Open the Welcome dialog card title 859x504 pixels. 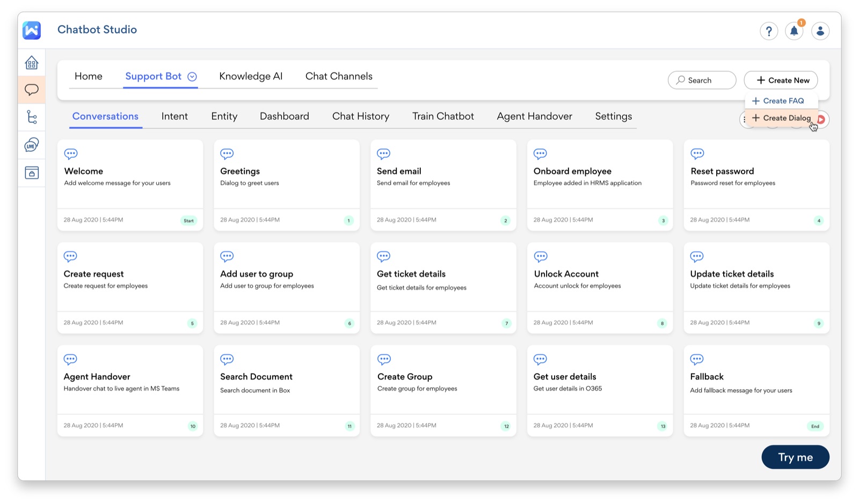[x=84, y=171]
